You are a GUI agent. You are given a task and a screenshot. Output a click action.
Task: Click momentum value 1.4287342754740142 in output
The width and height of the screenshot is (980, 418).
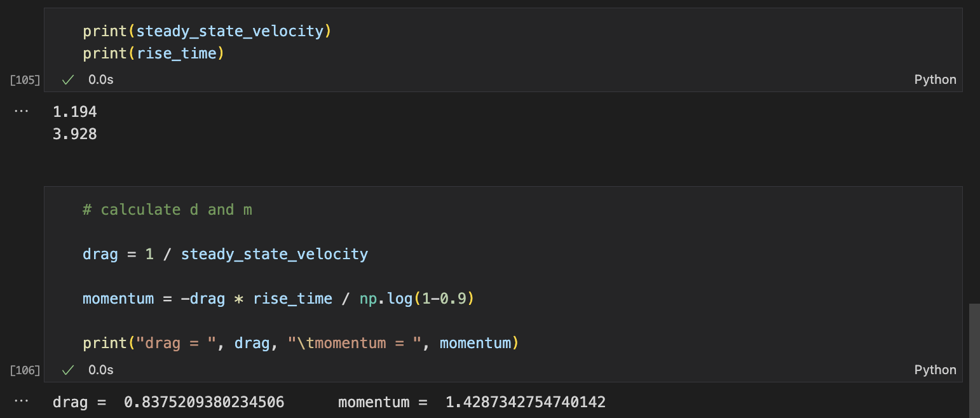[525, 402]
